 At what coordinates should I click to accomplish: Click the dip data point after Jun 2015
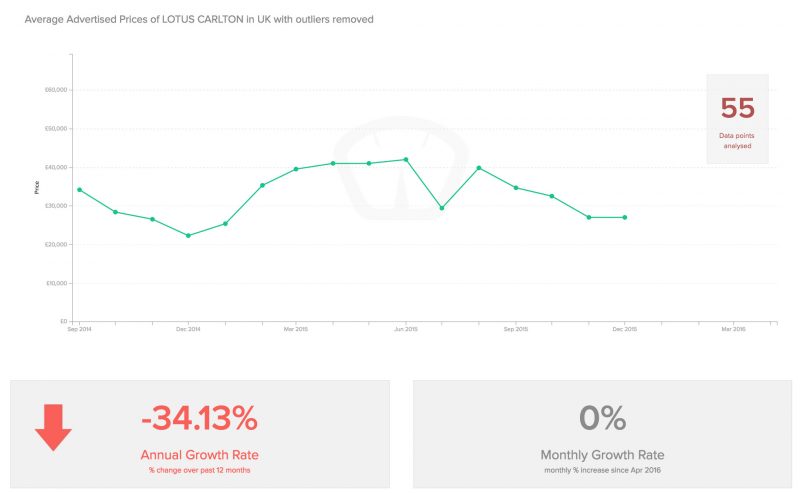[x=442, y=208]
